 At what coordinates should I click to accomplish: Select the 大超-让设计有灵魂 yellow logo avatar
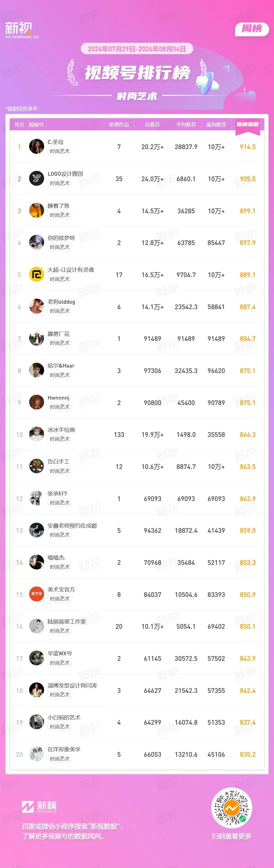[36, 275]
